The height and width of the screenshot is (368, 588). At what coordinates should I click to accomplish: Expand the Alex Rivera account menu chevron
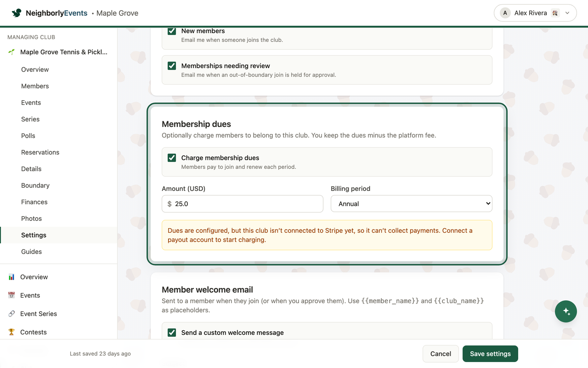(x=567, y=13)
